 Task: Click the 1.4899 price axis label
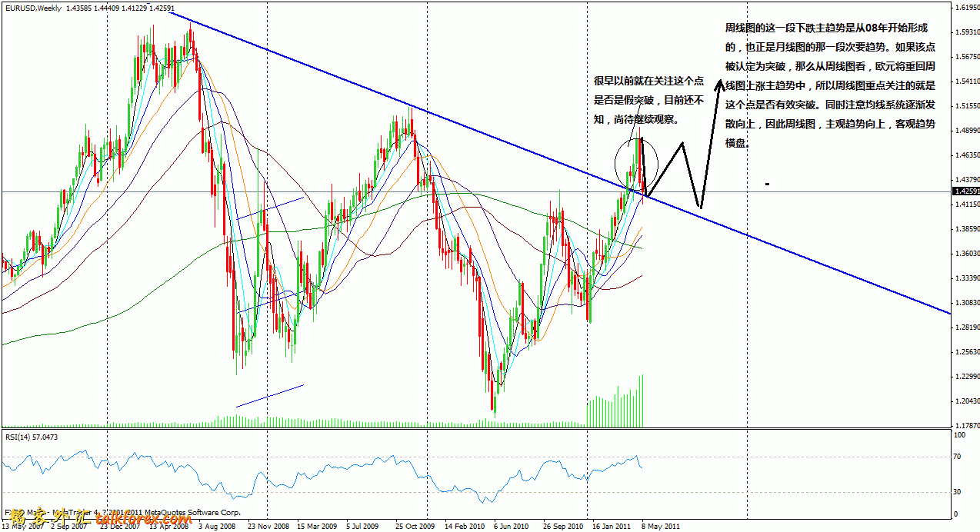click(966, 131)
